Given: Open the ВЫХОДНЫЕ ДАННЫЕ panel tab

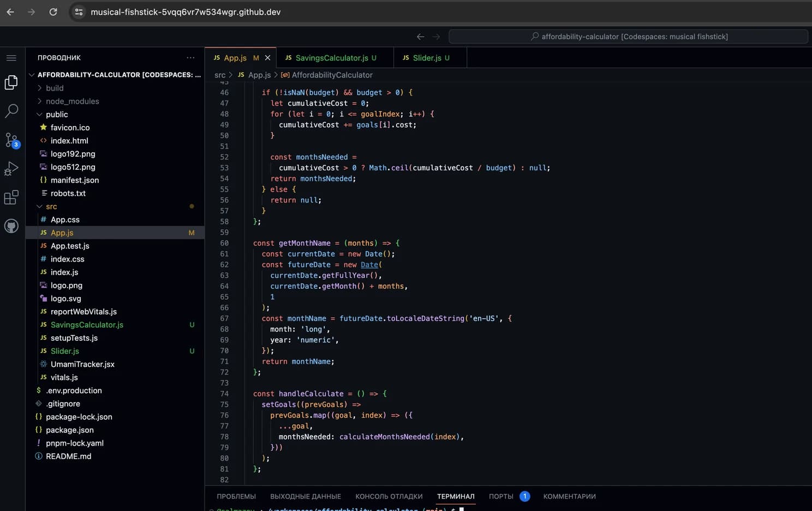Looking at the screenshot, I should tap(306, 496).
